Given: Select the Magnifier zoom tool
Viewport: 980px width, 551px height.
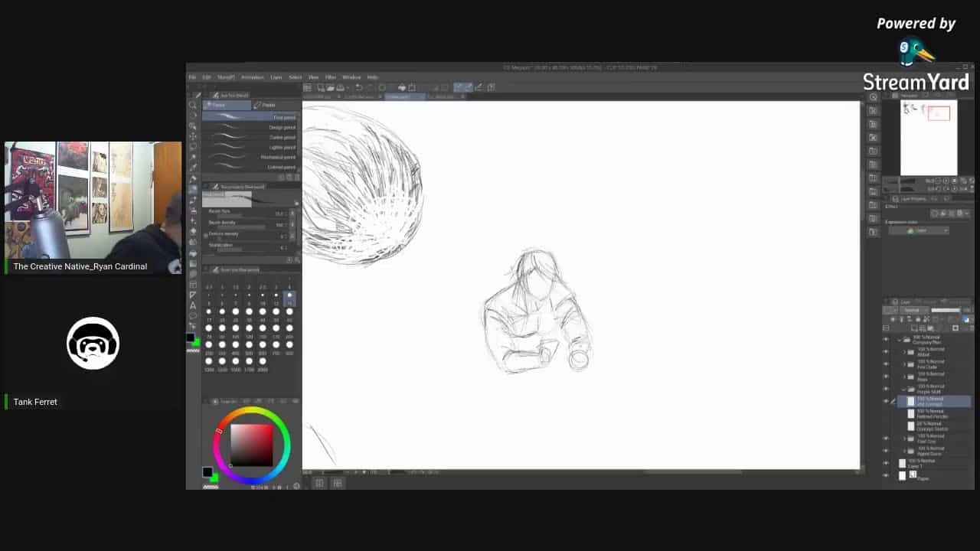Looking at the screenshot, I should click(x=193, y=105).
